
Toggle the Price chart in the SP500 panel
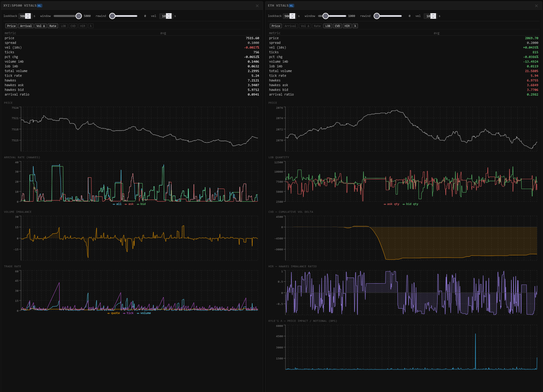11,26
